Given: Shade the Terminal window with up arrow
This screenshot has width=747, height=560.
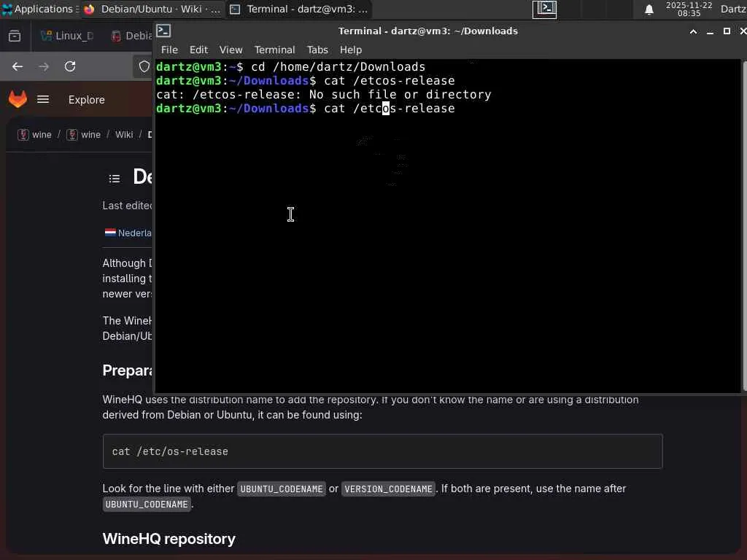Looking at the screenshot, I should [693, 31].
